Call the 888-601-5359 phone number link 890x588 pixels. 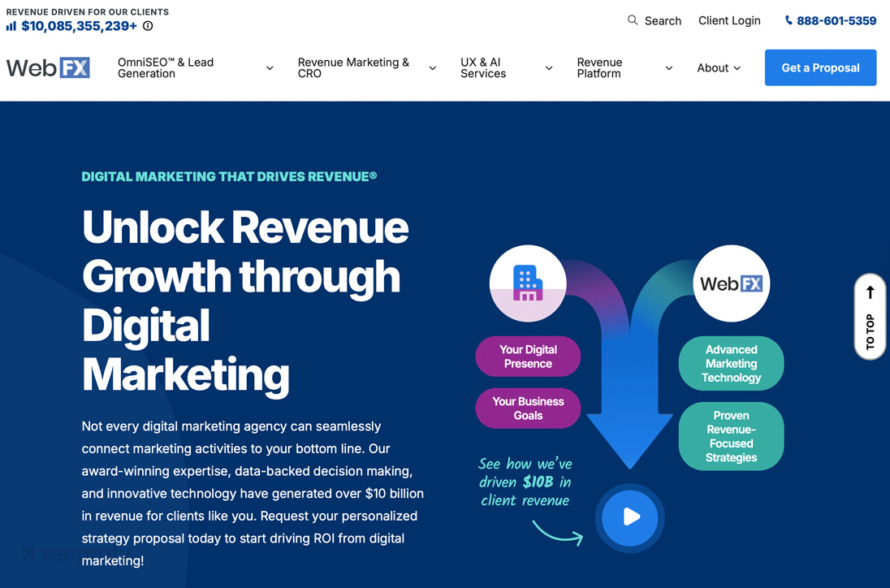pos(836,21)
